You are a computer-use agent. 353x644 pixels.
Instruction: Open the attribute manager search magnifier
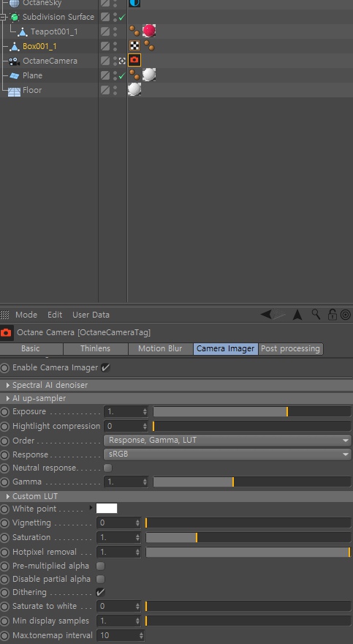[x=316, y=315]
